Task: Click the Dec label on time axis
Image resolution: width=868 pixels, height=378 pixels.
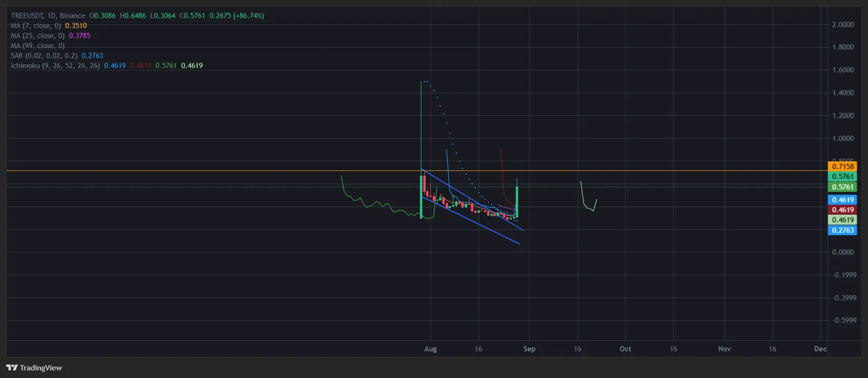Action: tap(820, 349)
